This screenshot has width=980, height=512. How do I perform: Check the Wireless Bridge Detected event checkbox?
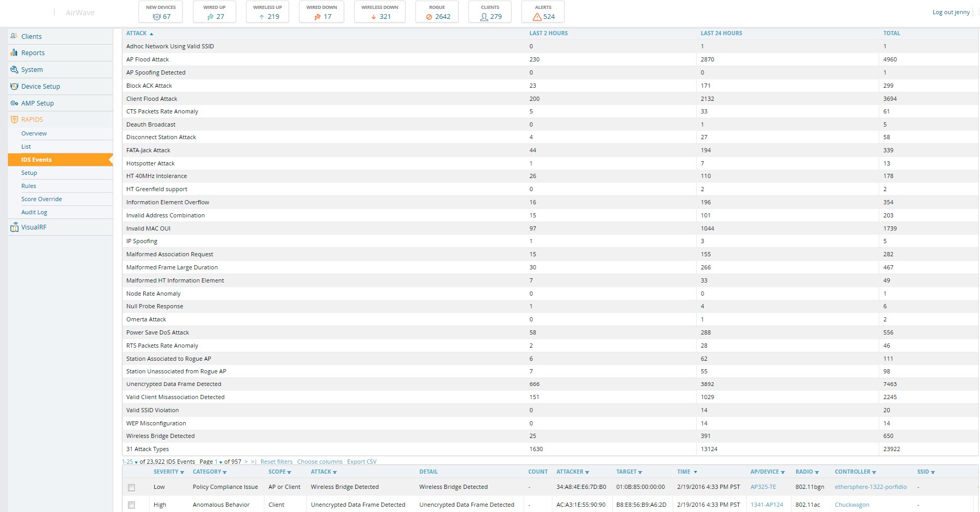131,487
